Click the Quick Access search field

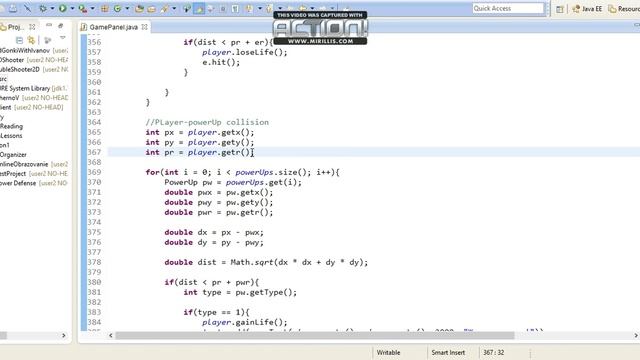pos(508,9)
